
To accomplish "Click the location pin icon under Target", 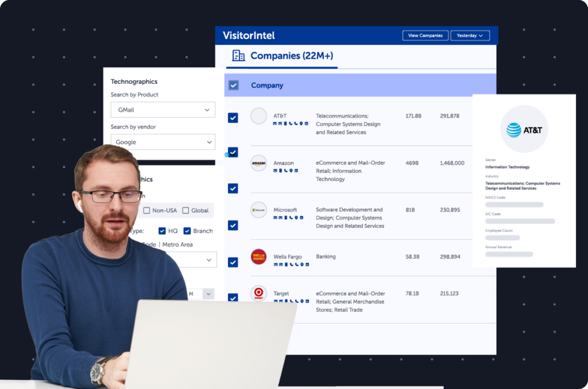I will [302, 301].
